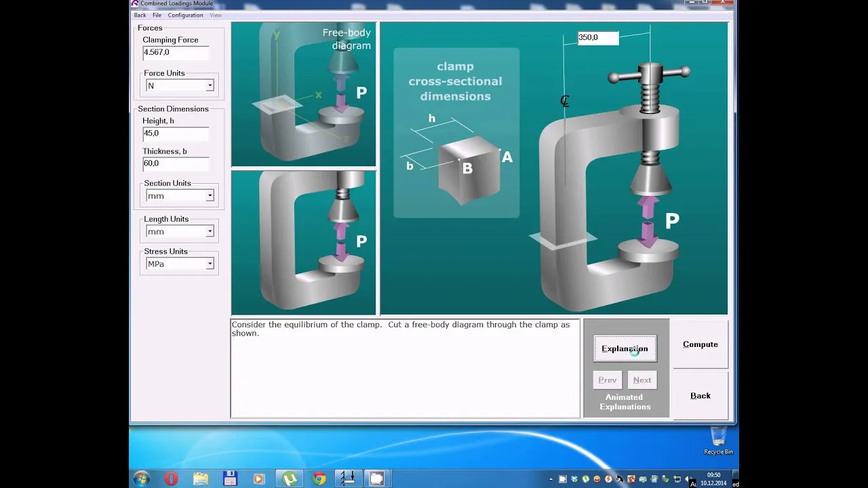The height and width of the screenshot is (488, 868).
Task: Click the Prev animation button
Action: [608, 380]
